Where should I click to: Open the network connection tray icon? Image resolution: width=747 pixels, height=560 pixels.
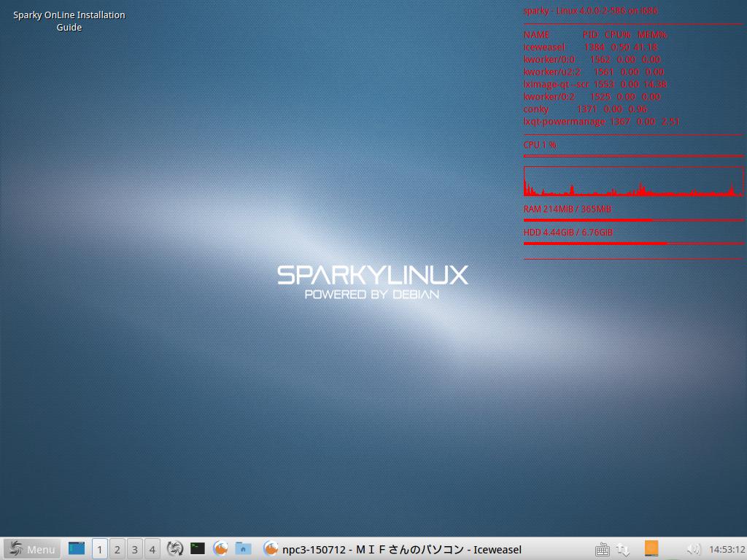pyautogui.click(x=623, y=550)
